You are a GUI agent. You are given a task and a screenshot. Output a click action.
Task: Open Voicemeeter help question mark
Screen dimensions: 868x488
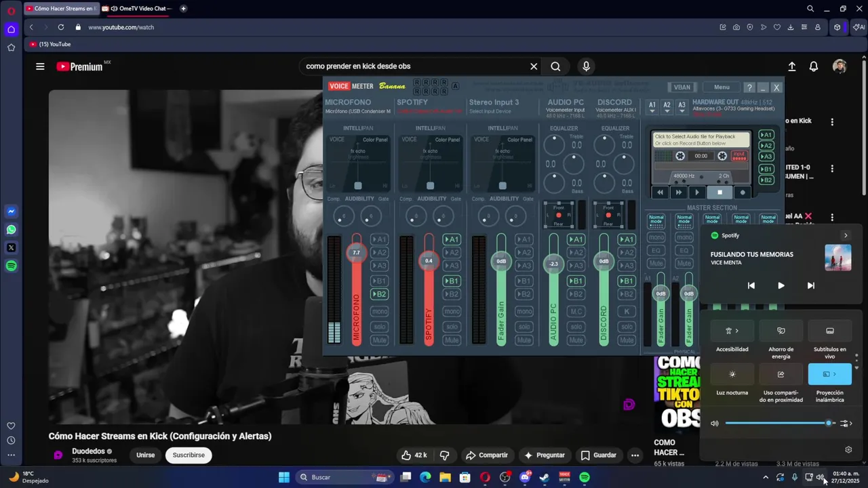click(x=749, y=87)
